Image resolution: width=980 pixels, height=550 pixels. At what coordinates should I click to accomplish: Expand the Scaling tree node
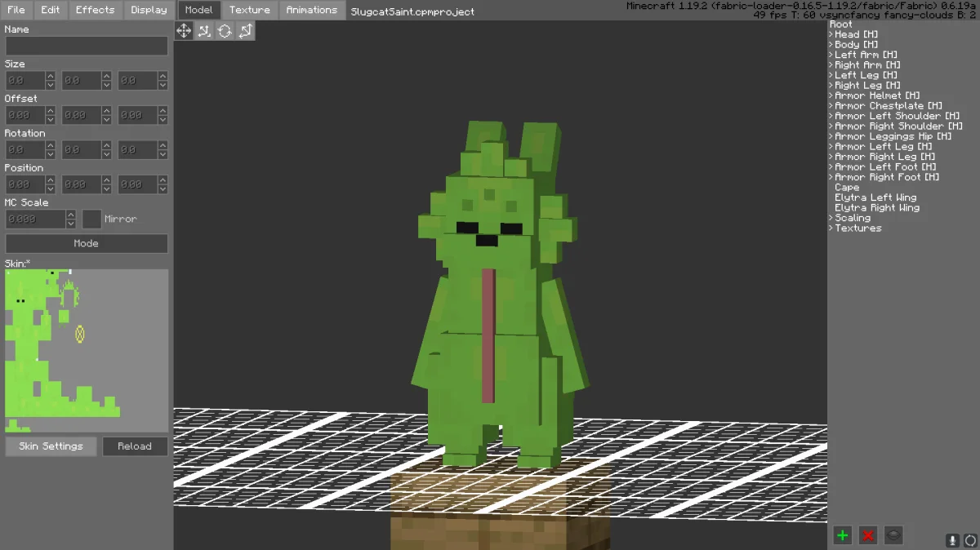coord(831,218)
